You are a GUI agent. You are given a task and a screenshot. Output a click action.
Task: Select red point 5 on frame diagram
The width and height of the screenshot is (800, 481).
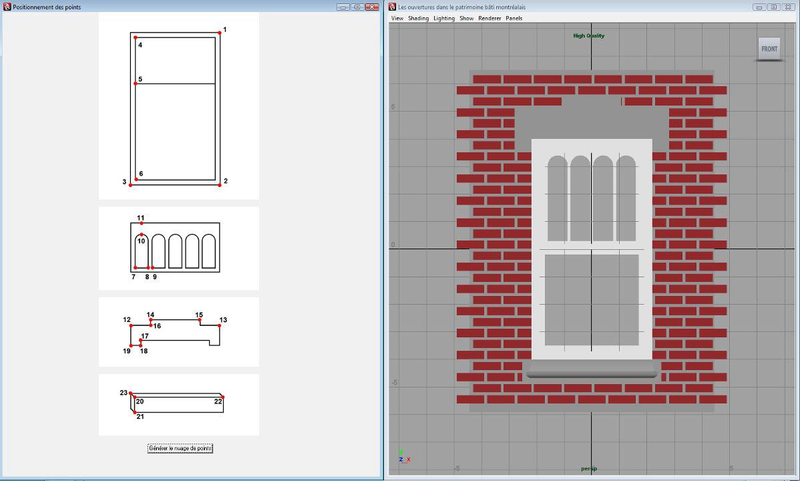(x=135, y=84)
